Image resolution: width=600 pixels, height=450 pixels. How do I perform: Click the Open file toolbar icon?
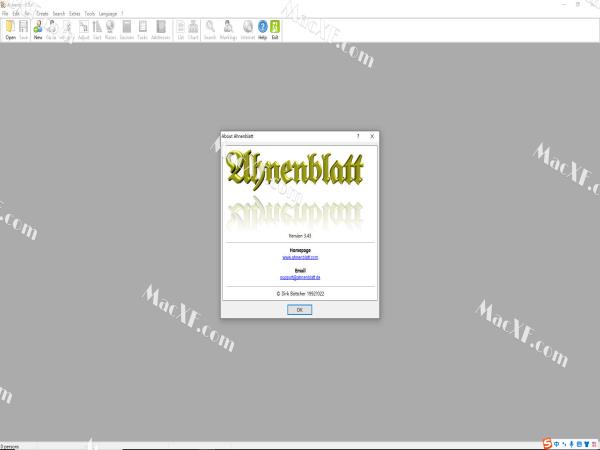(10, 29)
